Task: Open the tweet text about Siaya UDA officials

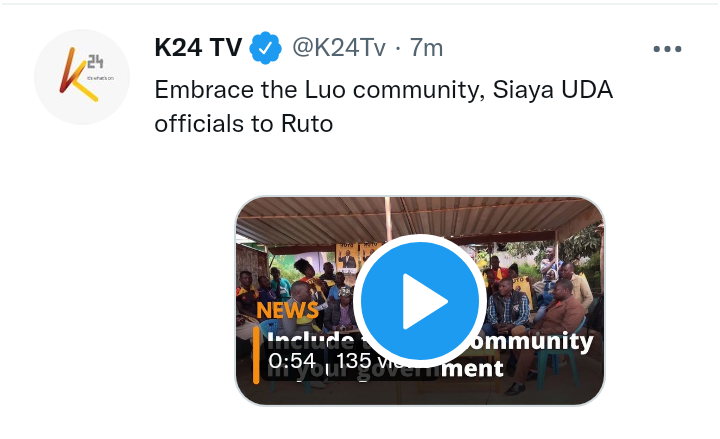Action: 383,106
